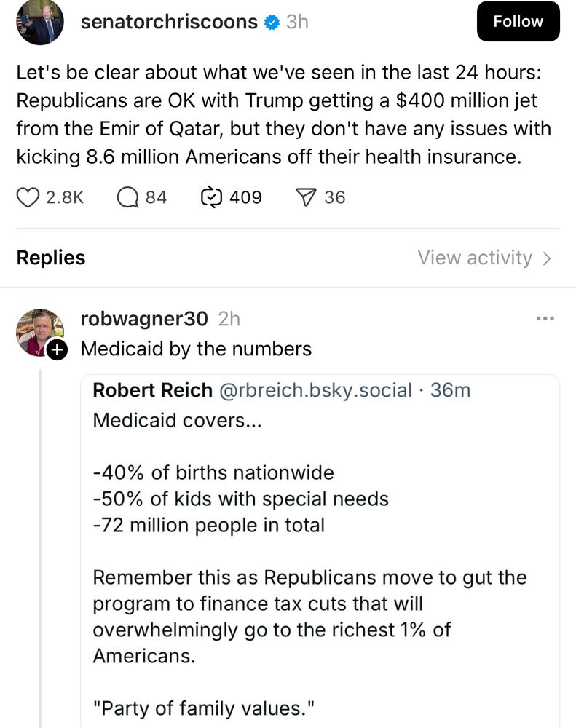Image resolution: width=576 pixels, height=728 pixels.
Task: Show the 409 reposts count
Action: (245, 197)
